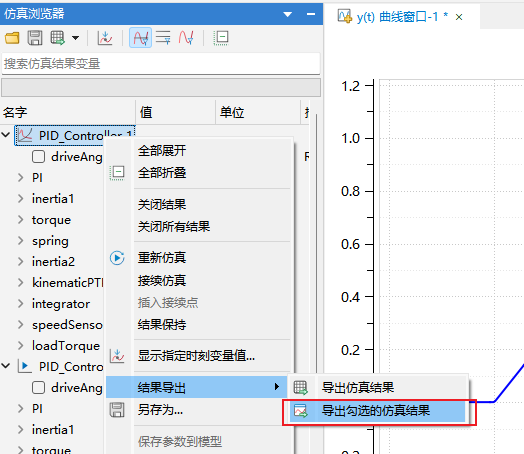Expand the spring node

click(x=21, y=241)
